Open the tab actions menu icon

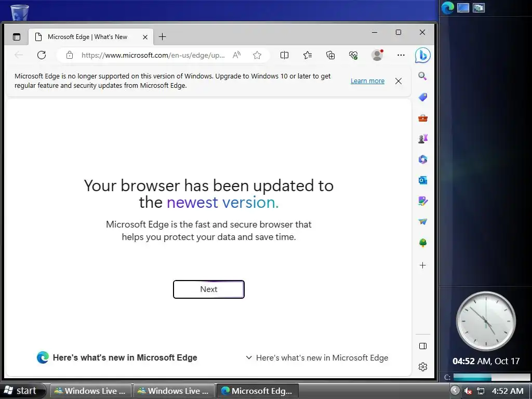pos(16,37)
